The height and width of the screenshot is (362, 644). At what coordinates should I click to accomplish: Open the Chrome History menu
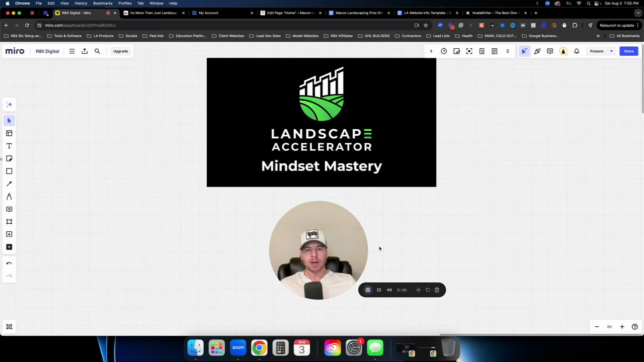pos(80,4)
